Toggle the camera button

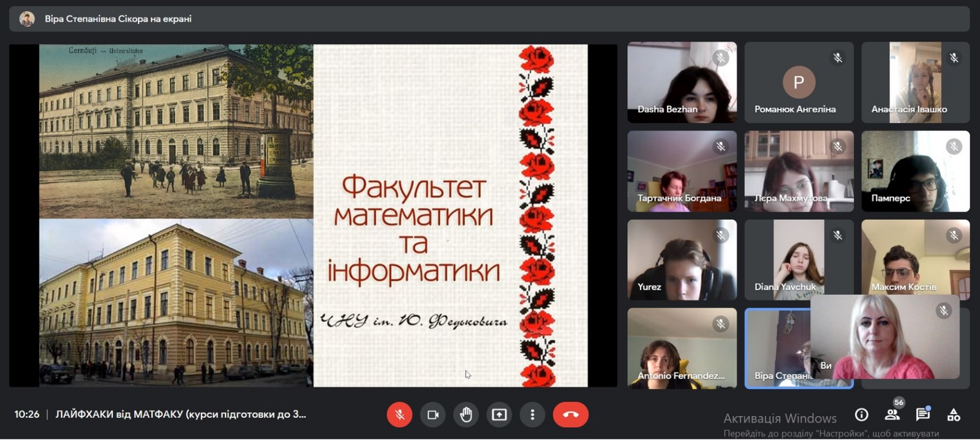coord(433,415)
